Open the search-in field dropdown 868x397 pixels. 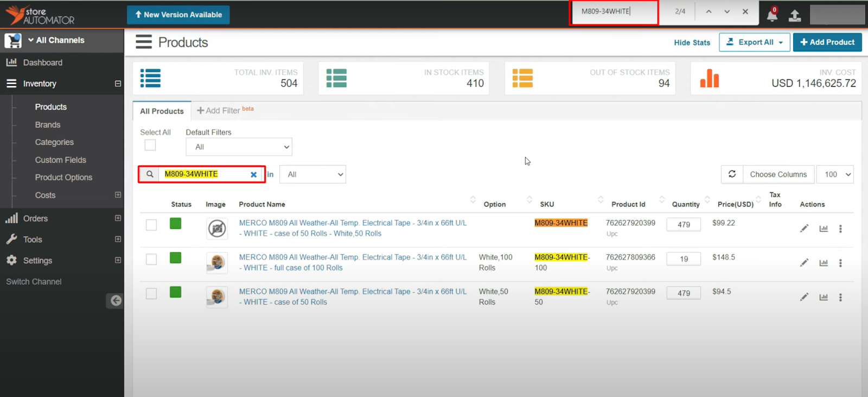(x=312, y=174)
